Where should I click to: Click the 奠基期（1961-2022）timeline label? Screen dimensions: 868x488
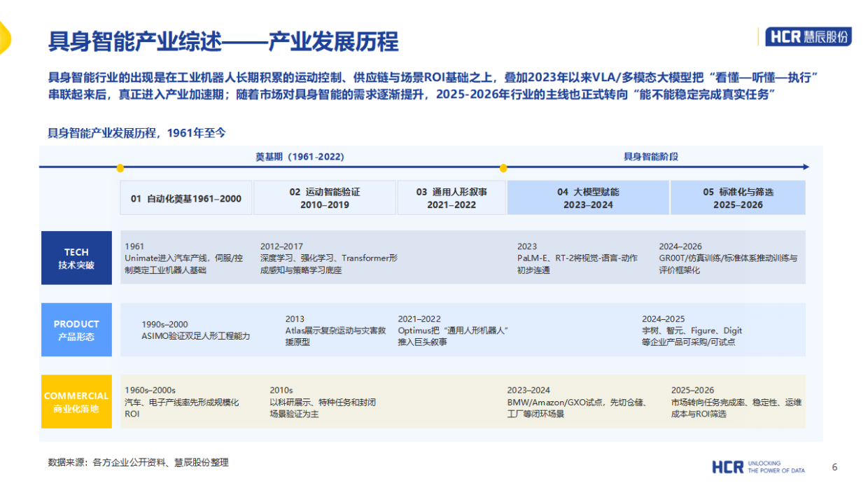(300, 157)
